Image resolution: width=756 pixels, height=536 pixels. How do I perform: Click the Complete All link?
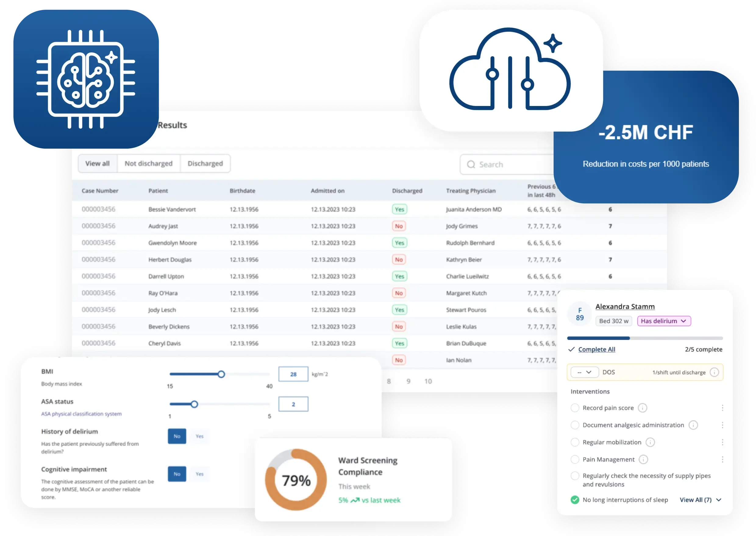pos(597,349)
